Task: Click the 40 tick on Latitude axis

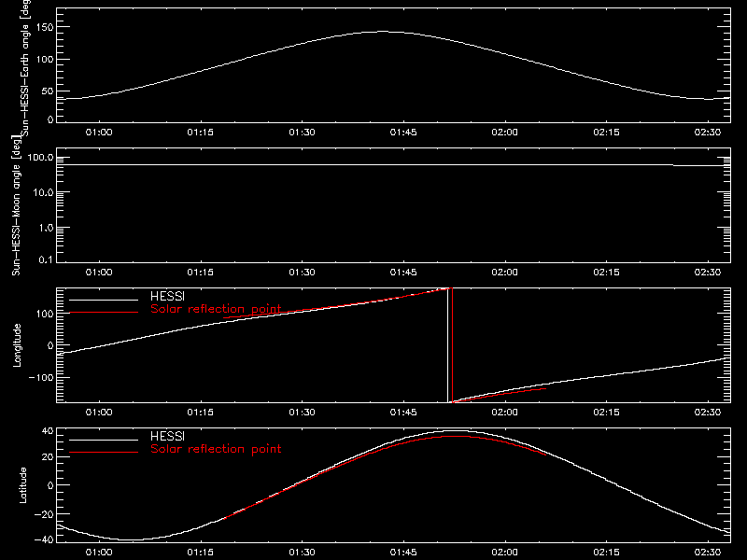Action: 48,431
